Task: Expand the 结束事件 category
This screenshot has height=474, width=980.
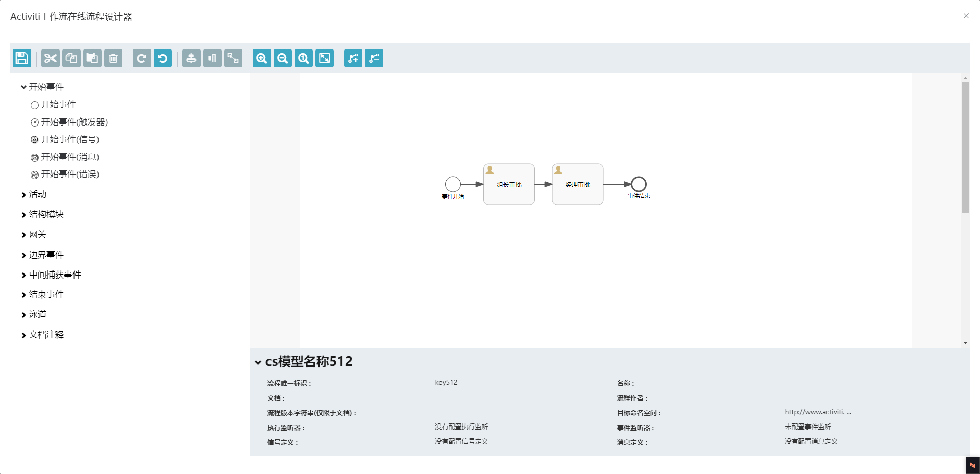Action: [x=42, y=294]
